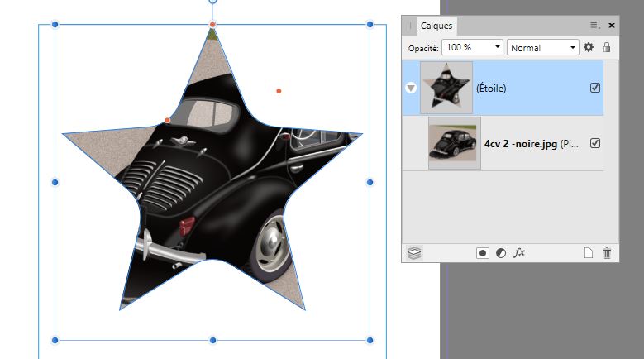Click the orange curvature handle outside star
This screenshot has width=644, height=359.
click(x=279, y=91)
